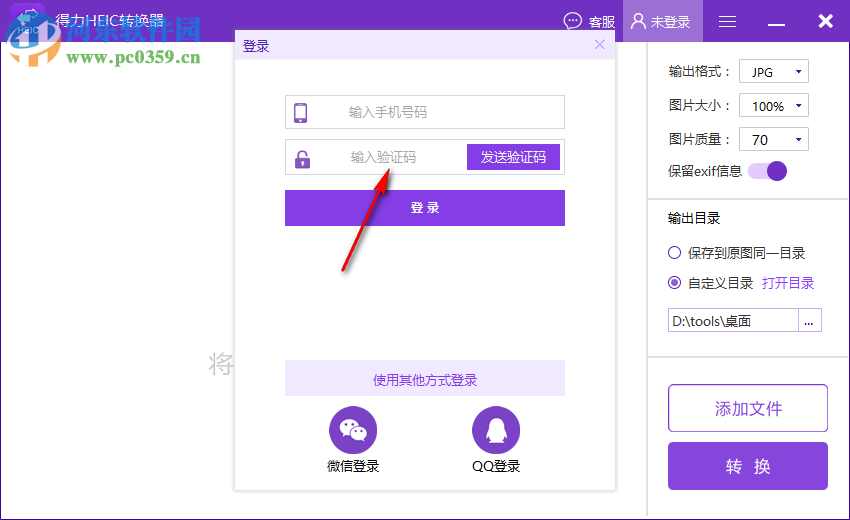Click the 转换 convert button

(x=748, y=466)
